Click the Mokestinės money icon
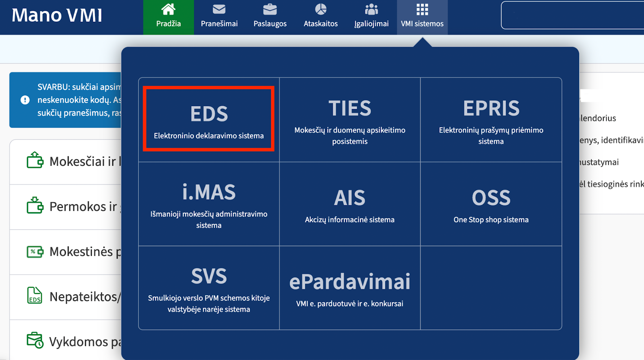 [35, 252]
